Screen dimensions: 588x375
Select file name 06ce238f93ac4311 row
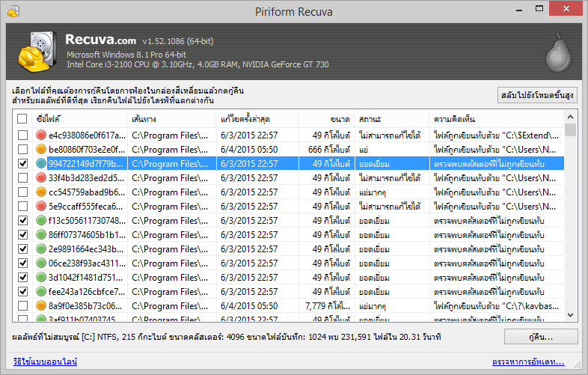point(87,263)
